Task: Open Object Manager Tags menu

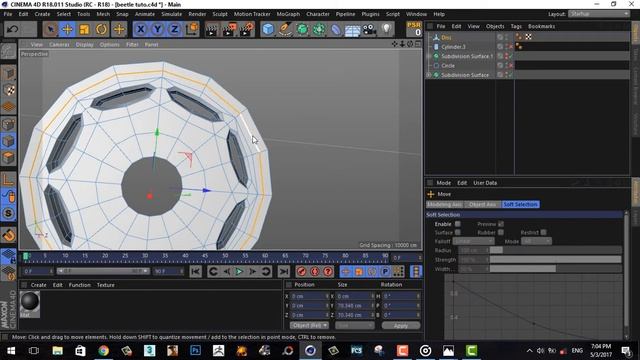Action: click(516, 26)
